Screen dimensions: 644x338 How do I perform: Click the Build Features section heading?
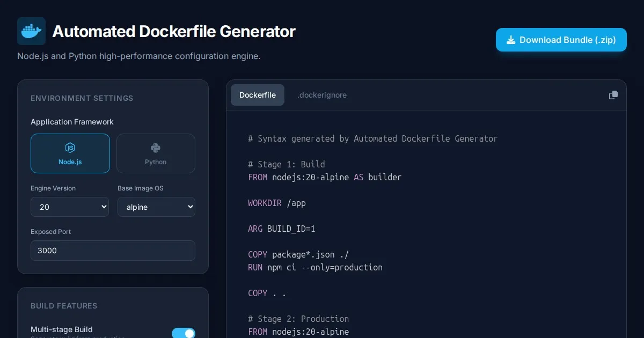[x=64, y=306]
